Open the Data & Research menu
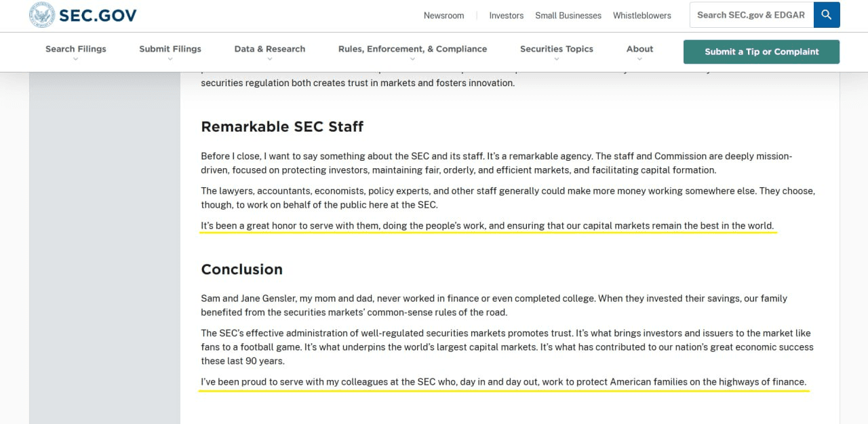The width and height of the screenshot is (868, 424). [x=270, y=49]
